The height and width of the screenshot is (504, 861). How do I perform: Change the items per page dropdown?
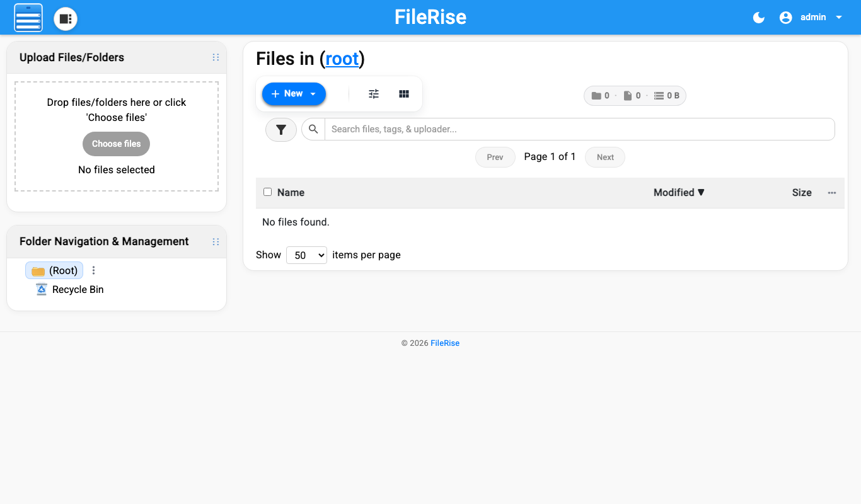click(306, 255)
